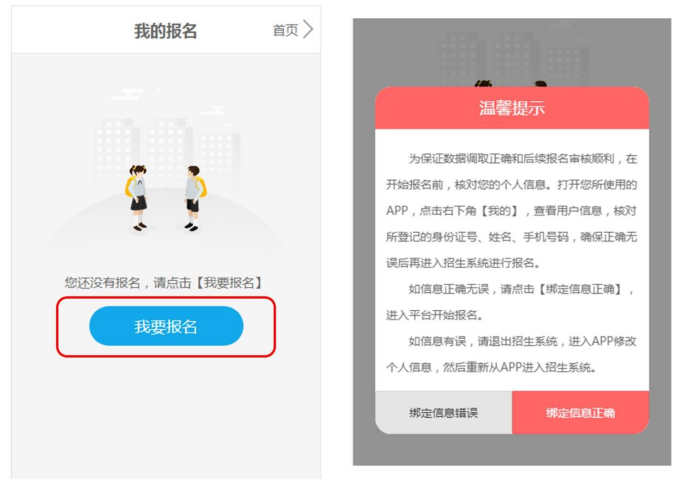Click the 我的报名 page title
692x489 pixels.
pyautogui.click(x=165, y=31)
